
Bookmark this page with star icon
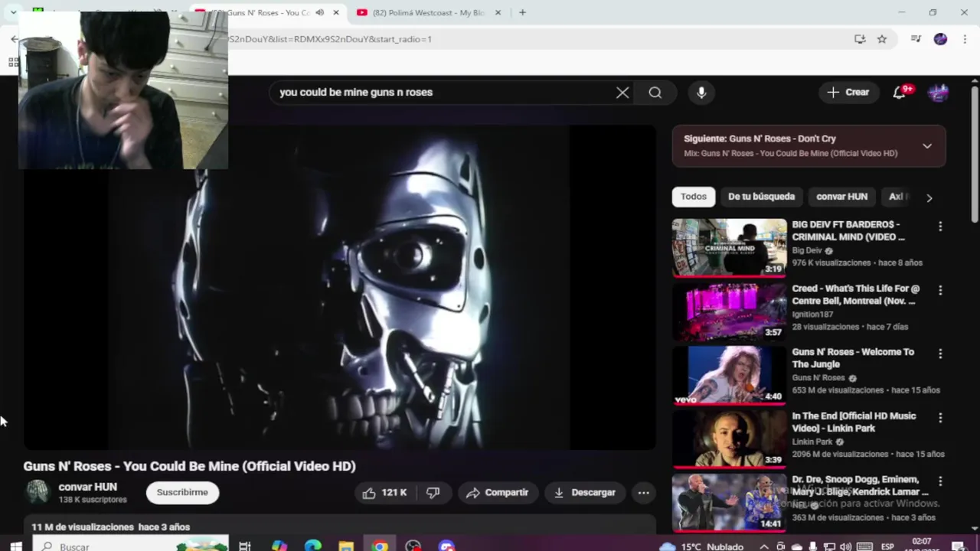pos(882,39)
